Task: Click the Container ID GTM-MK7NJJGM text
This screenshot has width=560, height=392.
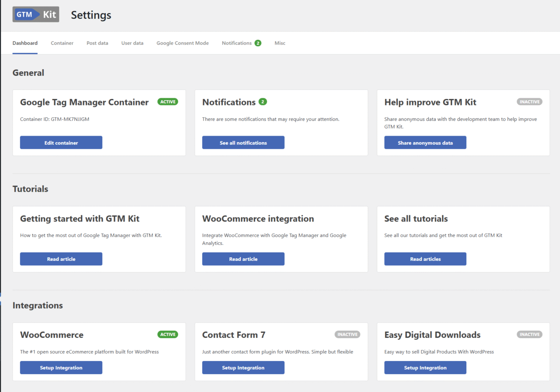Action: [55, 119]
